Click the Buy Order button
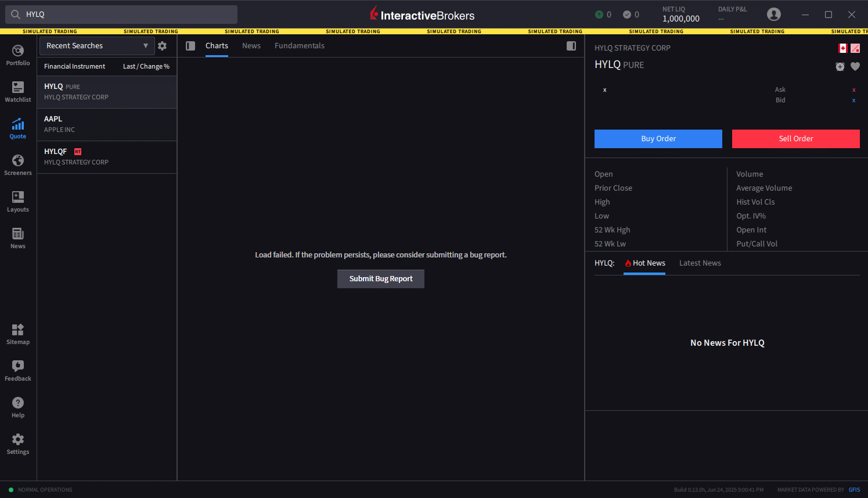This screenshot has width=868, height=498. [658, 139]
